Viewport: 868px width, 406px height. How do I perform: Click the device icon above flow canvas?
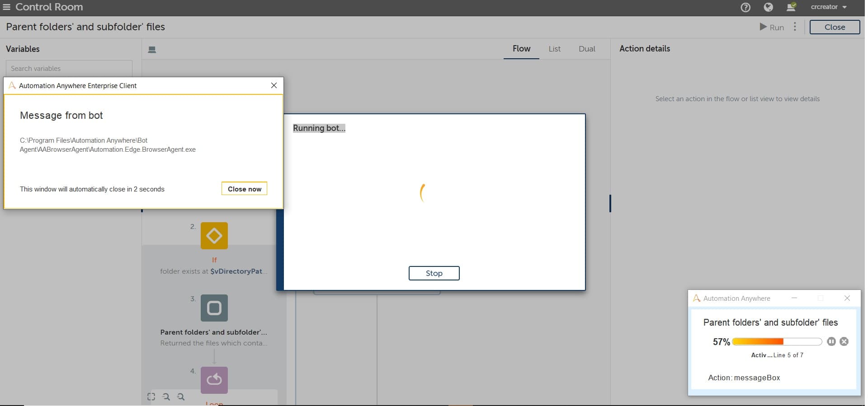coord(152,50)
